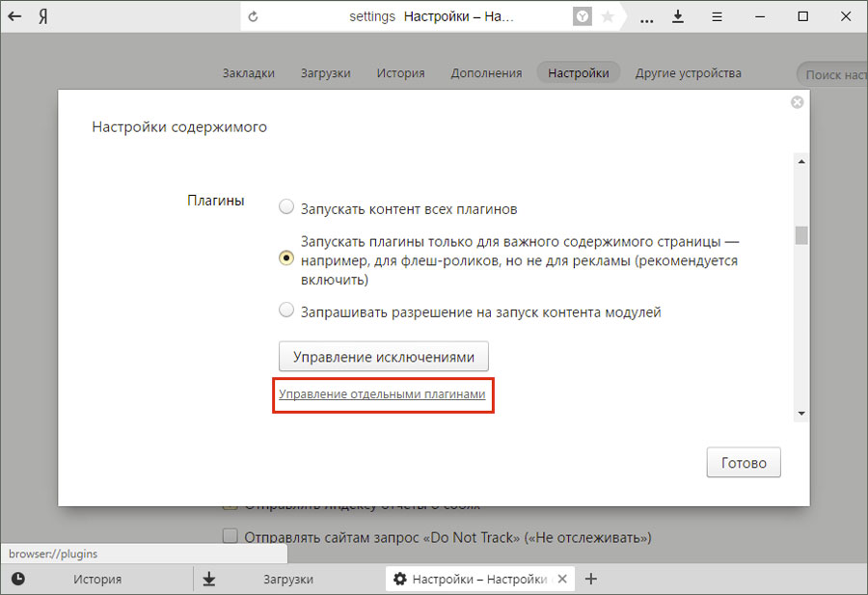Click the Yandex protect icon in address bar
The width and height of the screenshot is (868, 595).
pyautogui.click(x=582, y=16)
